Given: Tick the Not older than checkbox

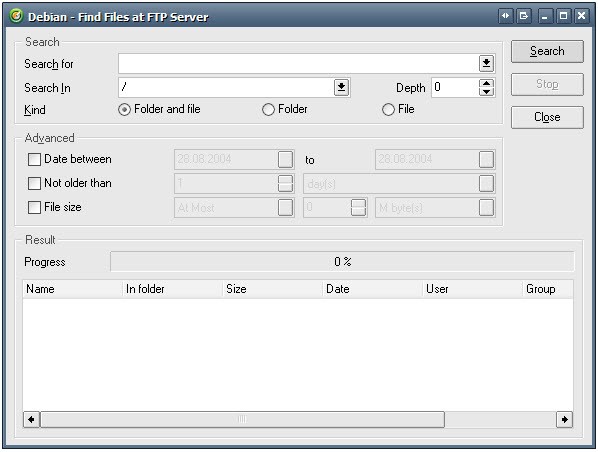Looking at the screenshot, I should tap(34, 183).
